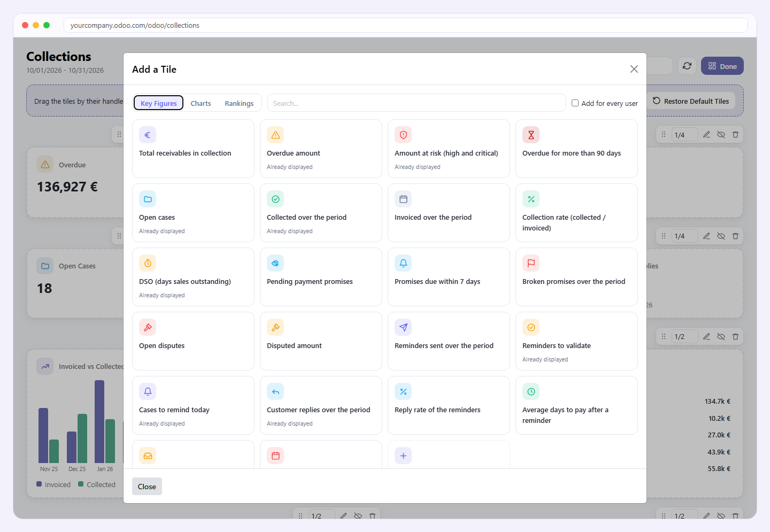The height and width of the screenshot is (532, 770).
Task: Click the plus icon to create a custom tile
Action: click(x=403, y=456)
